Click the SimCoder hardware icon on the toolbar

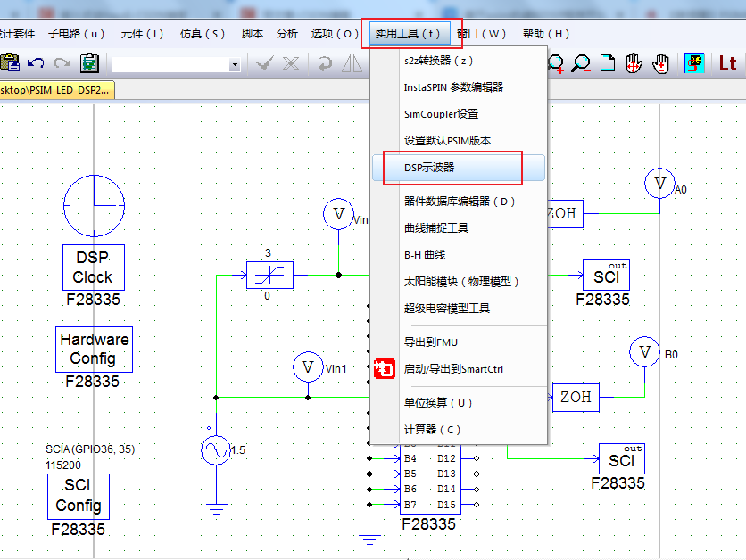[694, 63]
